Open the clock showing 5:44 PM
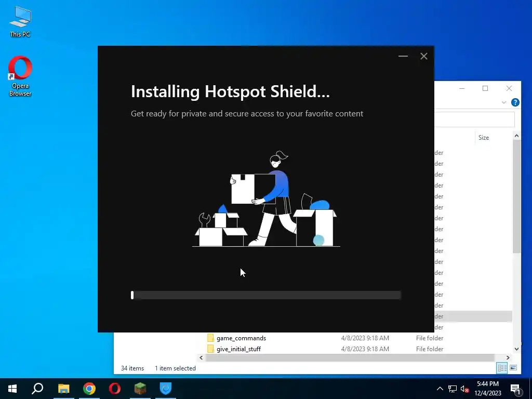The height and width of the screenshot is (399, 532). (x=487, y=384)
